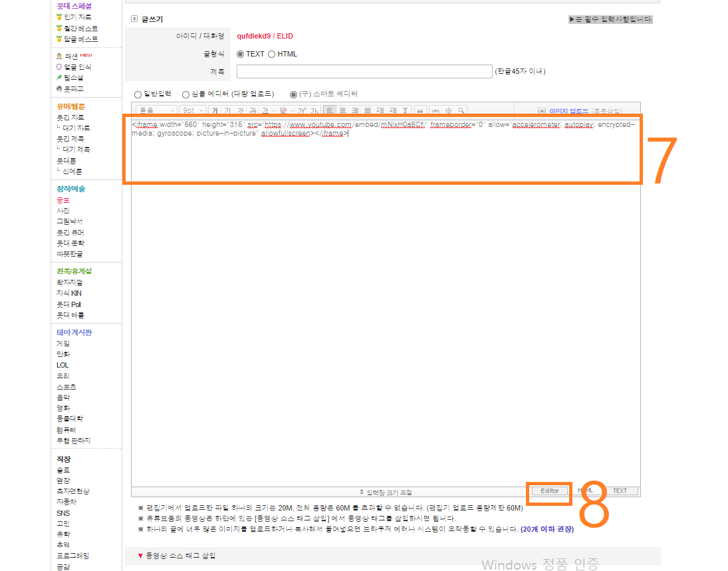The width and height of the screenshot is (728, 571).
Task: Switch to the Editor mode tab
Action: pyautogui.click(x=550, y=491)
